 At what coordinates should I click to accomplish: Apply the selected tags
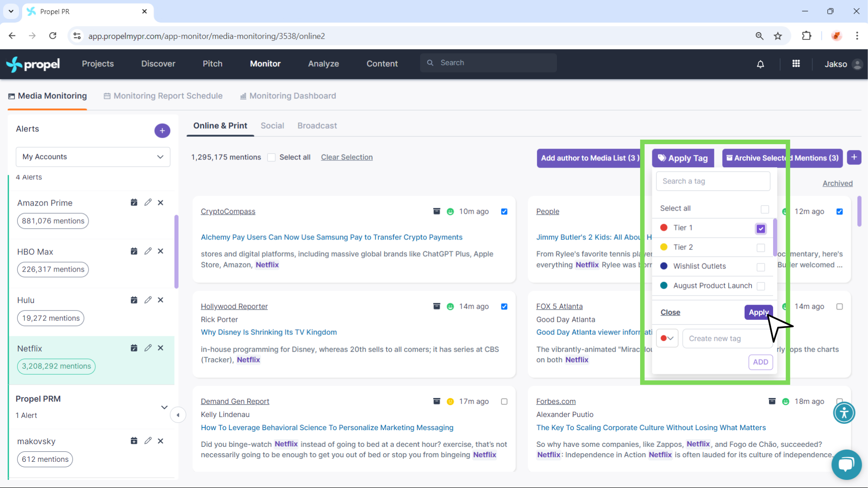(x=759, y=312)
